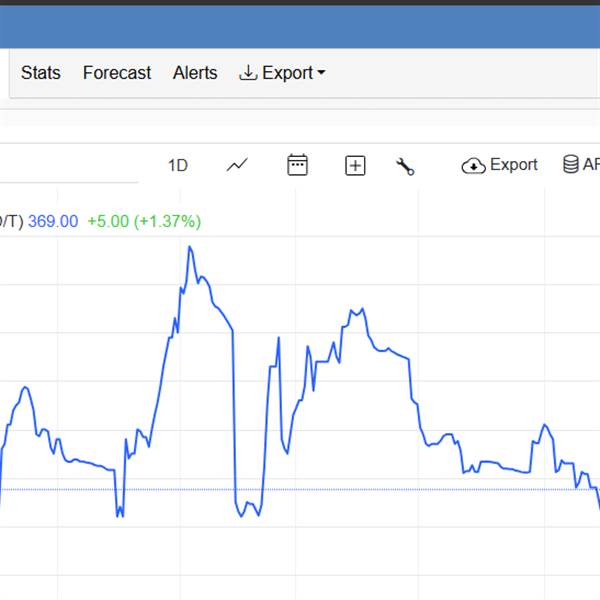Viewport: 600px width, 600px height.
Task: Open the Stats tab
Action: pyautogui.click(x=41, y=73)
